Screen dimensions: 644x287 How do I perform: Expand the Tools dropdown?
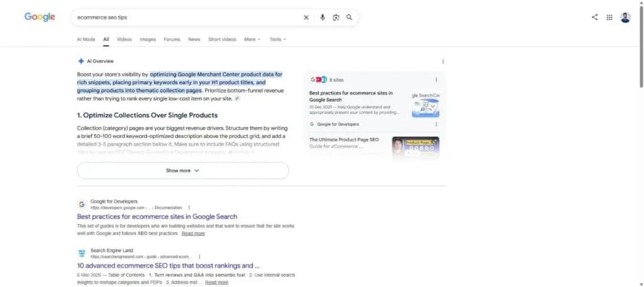pos(277,40)
